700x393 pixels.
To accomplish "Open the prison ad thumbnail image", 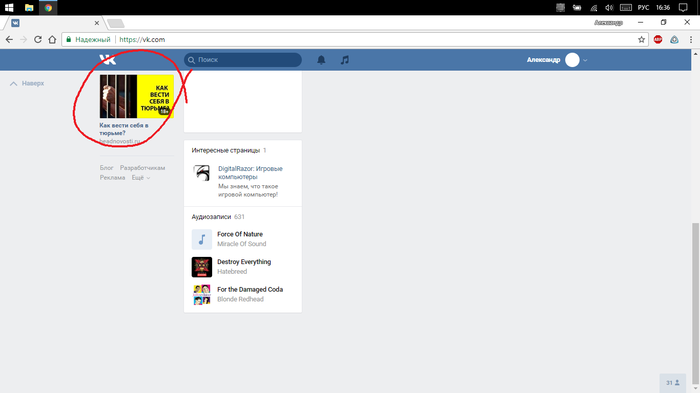I will (x=137, y=96).
